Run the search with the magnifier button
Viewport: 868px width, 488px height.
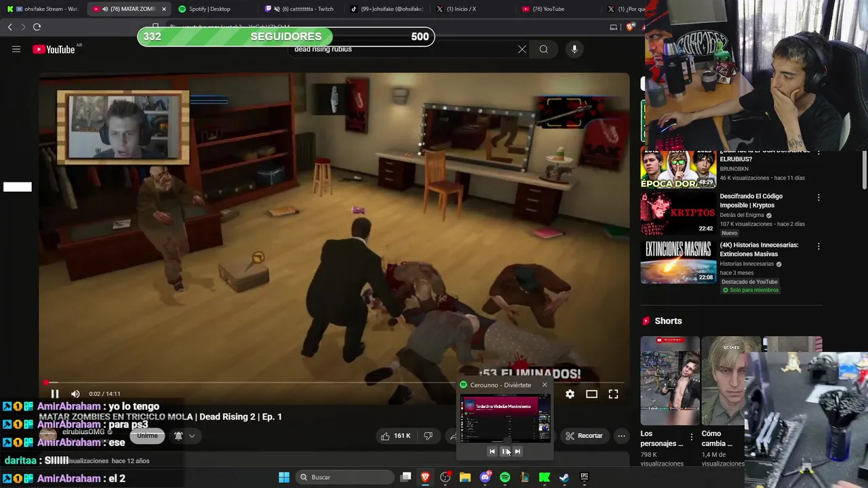pos(544,49)
